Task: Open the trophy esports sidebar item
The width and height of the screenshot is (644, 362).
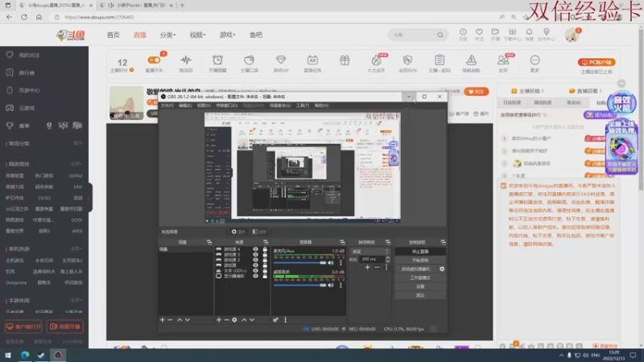Action: point(19,126)
